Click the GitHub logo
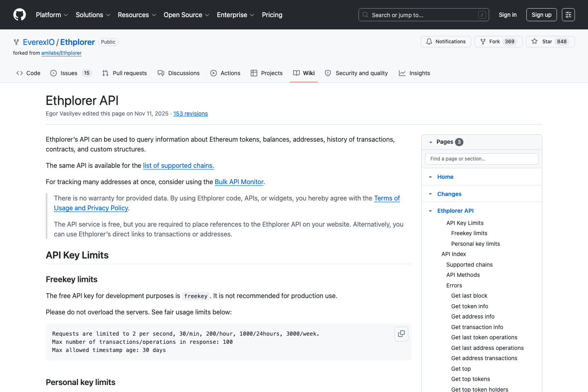Viewport: 588px width, 392px height. 19,14
